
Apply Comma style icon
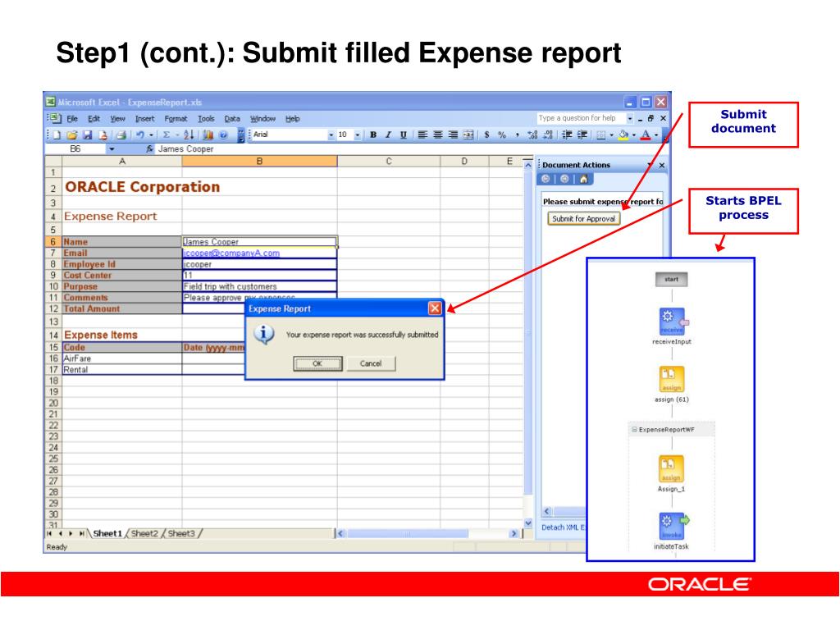click(517, 135)
